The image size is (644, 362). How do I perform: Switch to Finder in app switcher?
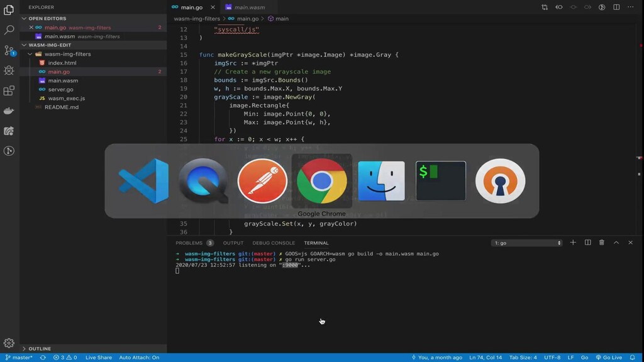381,180
